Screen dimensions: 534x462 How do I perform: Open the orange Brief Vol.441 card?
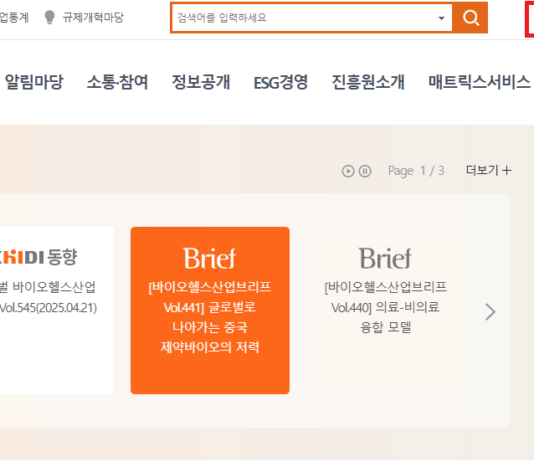pyautogui.click(x=210, y=310)
